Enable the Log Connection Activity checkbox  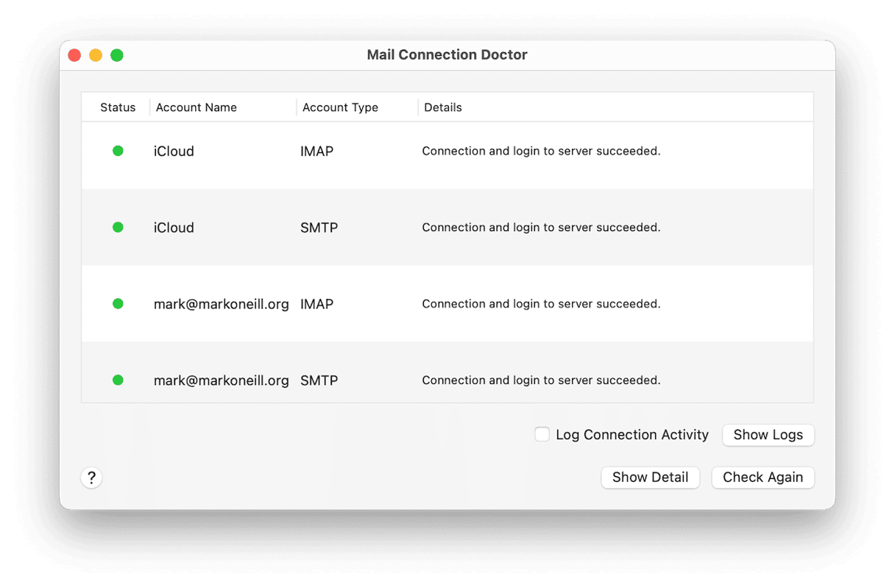542,434
